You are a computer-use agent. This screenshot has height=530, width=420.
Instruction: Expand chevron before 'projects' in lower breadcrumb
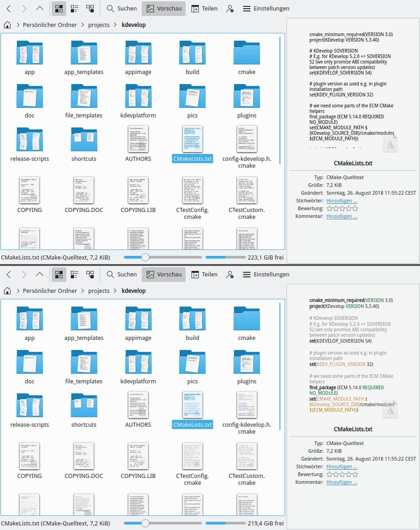pyautogui.click(x=83, y=291)
